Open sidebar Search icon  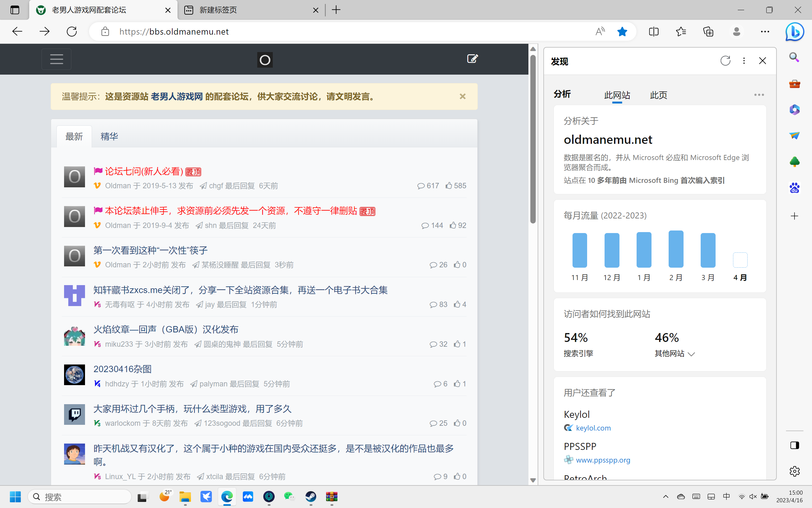794,57
